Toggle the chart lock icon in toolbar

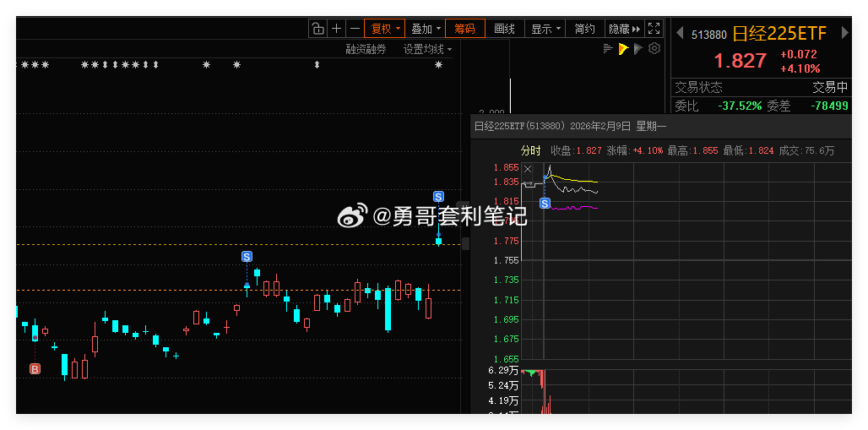[x=317, y=29]
